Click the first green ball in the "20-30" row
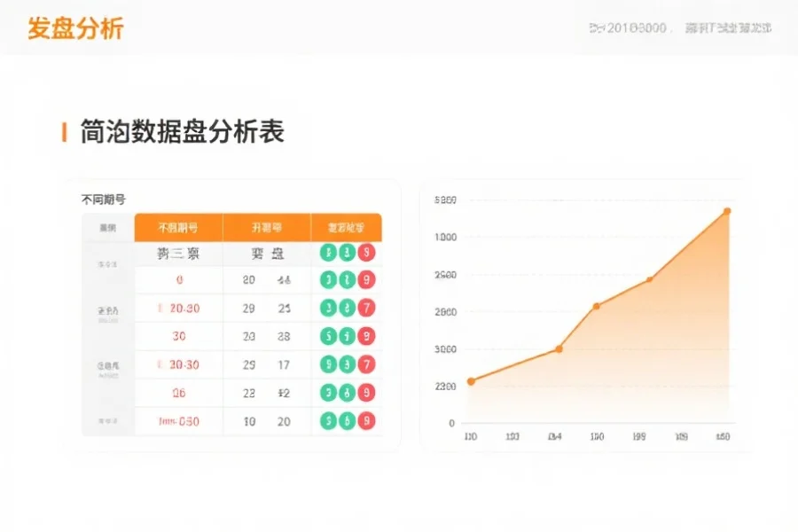The height and width of the screenshot is (532, 798). point(329,309)
